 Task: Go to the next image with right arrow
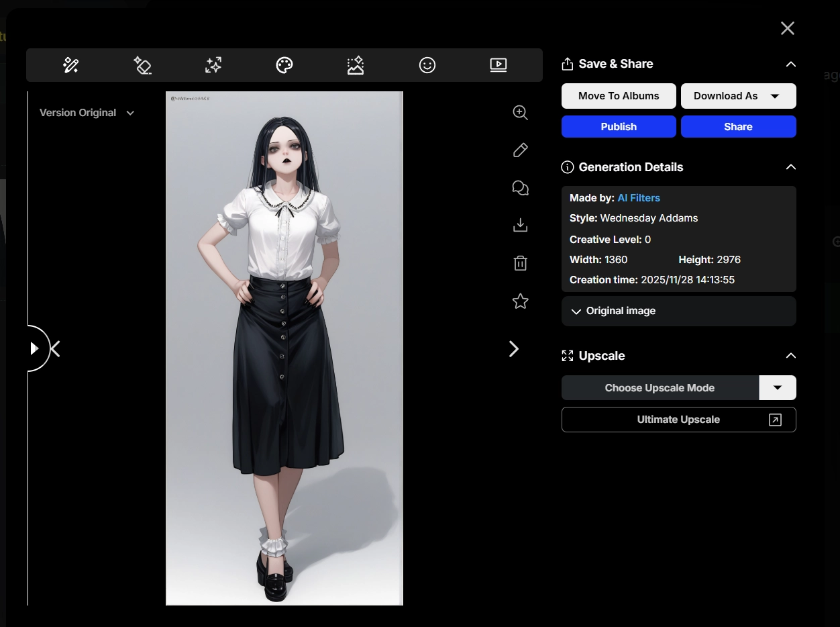pos(514,348)
